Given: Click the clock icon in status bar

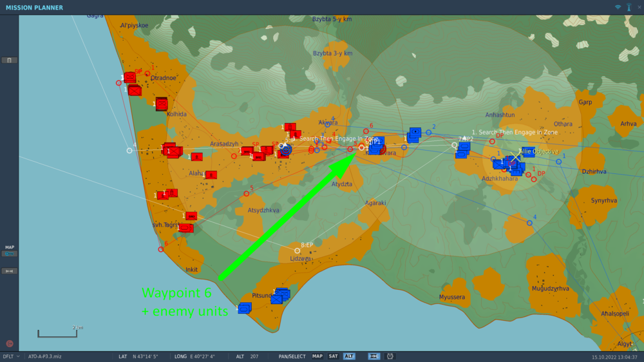Looking at the screenshot, I should click(390, 356).
